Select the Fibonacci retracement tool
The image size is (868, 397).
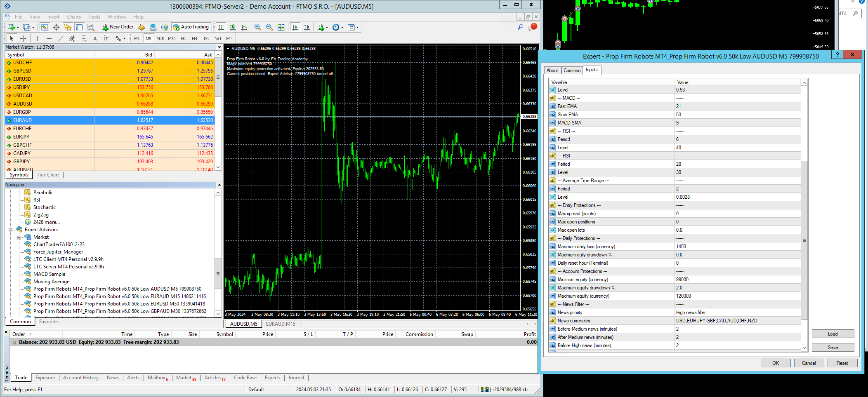click(83, 38)
